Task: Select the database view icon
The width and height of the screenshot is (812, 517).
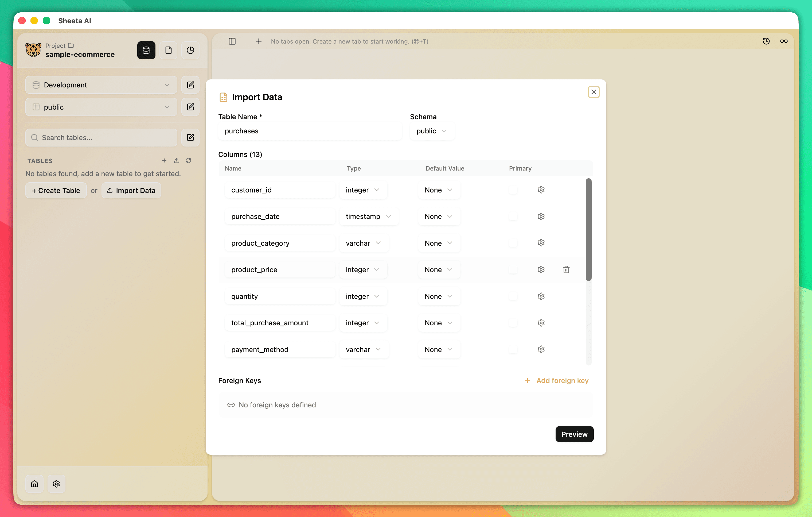Action: [x=146, y=50]
